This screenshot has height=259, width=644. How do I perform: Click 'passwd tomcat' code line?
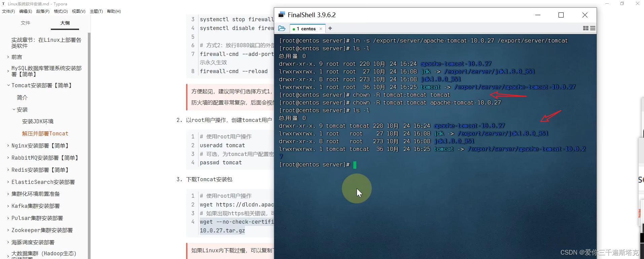click(x=221, y=163)
